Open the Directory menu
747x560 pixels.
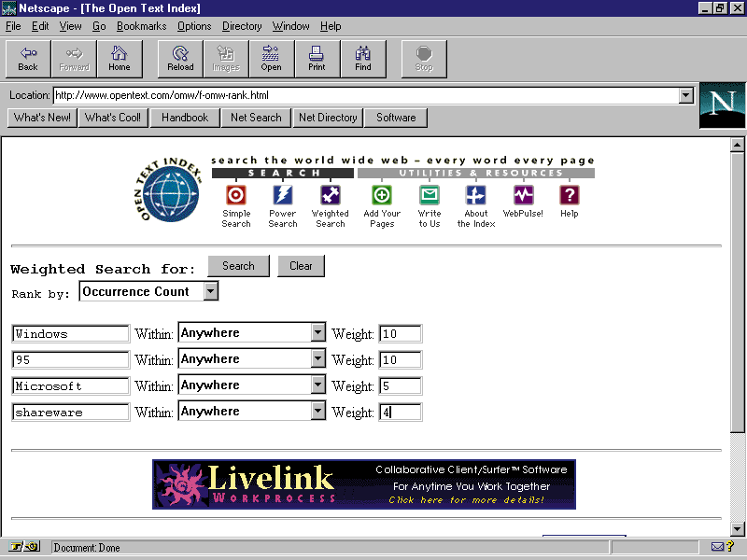click(x=242, y=26)
